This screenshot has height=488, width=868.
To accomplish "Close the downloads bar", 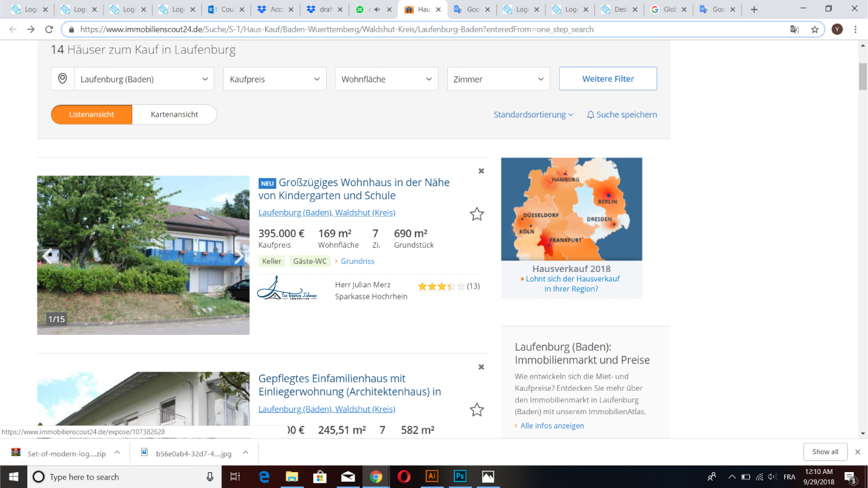I will pyautogui.click(x=857, y=452).
